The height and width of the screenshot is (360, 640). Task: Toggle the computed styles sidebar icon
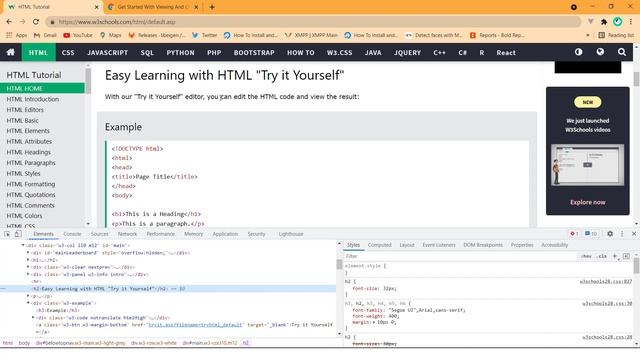click(x=626, y=256)
